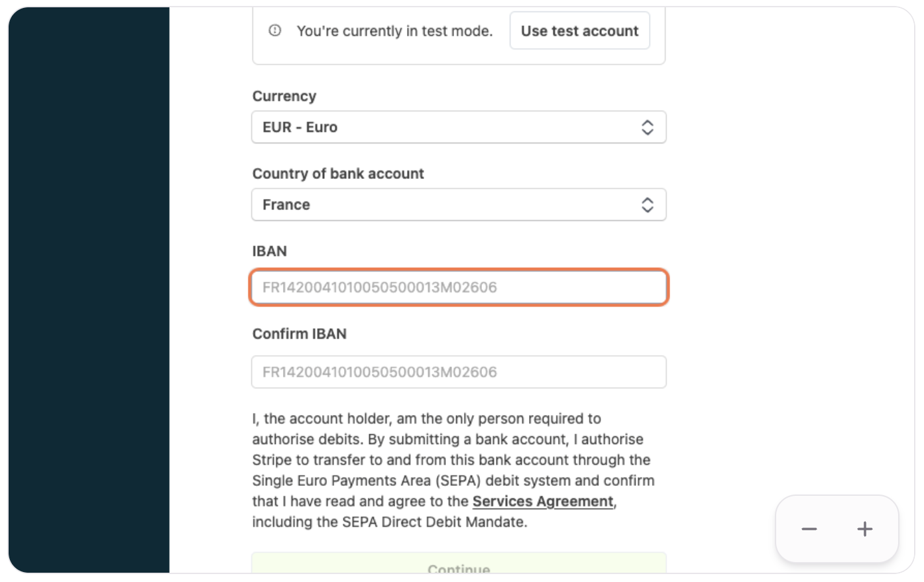Click the dark sidebar panel
This screenshot has height=582, width=924.
(x=89, y=290)
